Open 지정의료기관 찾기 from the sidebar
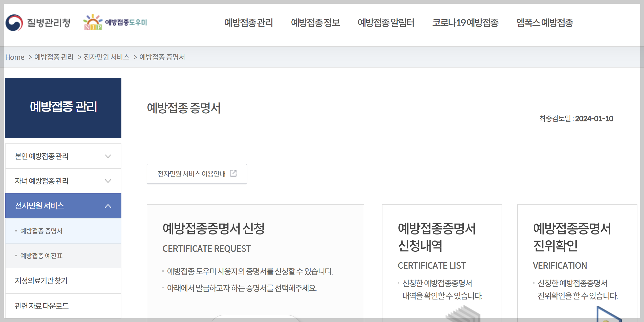 pyautogui.click(x=41, y=281)
